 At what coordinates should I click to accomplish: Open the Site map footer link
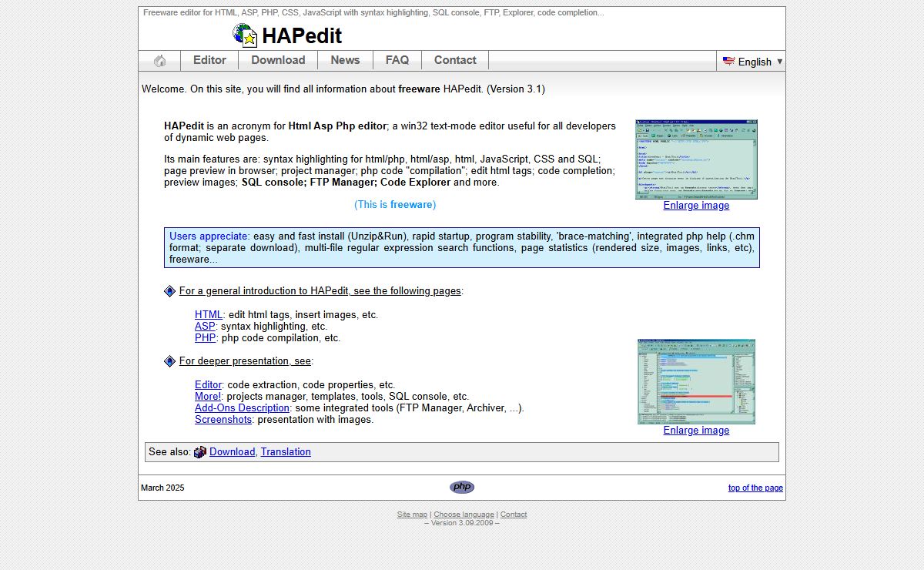412,515
